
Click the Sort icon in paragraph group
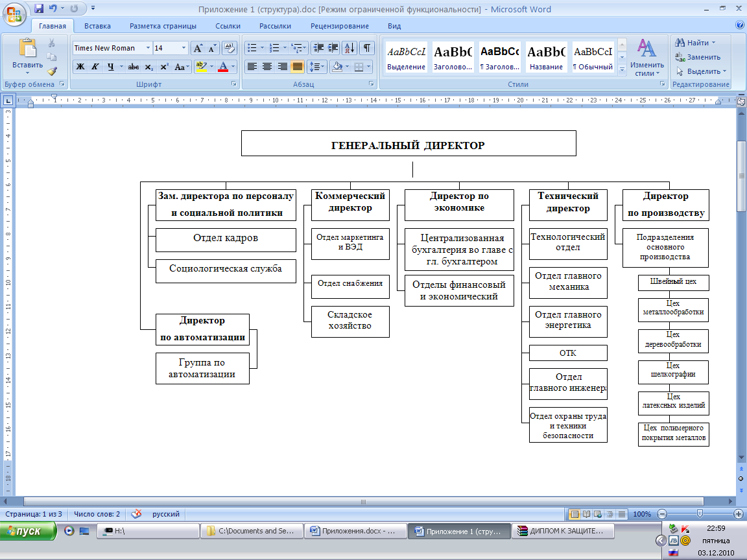coord(349,48)
